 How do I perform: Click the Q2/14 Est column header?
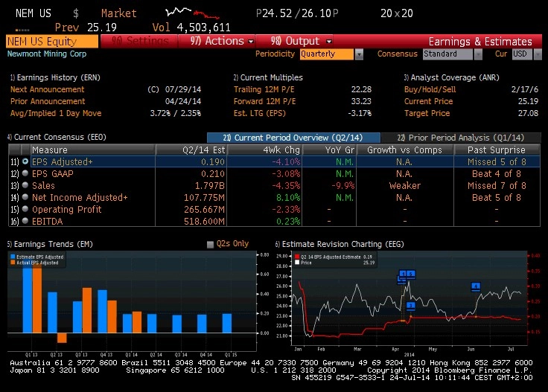(x=191, y=150)
